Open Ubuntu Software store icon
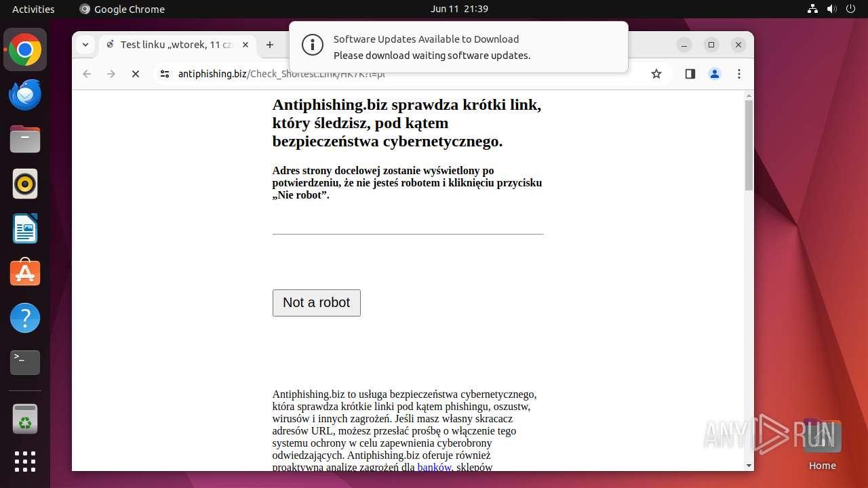The width and height of the screenshot is (868, 488). pyautogui.click(x=25, y=273)
